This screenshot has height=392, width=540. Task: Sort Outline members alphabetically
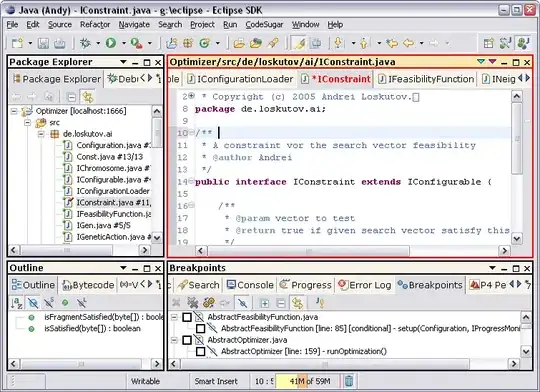pos(17,303)
